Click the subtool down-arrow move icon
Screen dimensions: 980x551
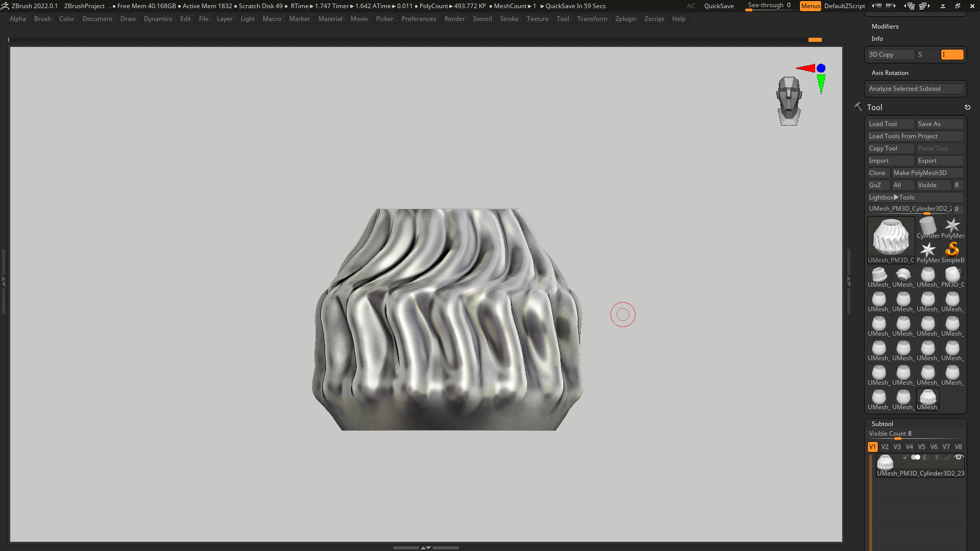904,458
